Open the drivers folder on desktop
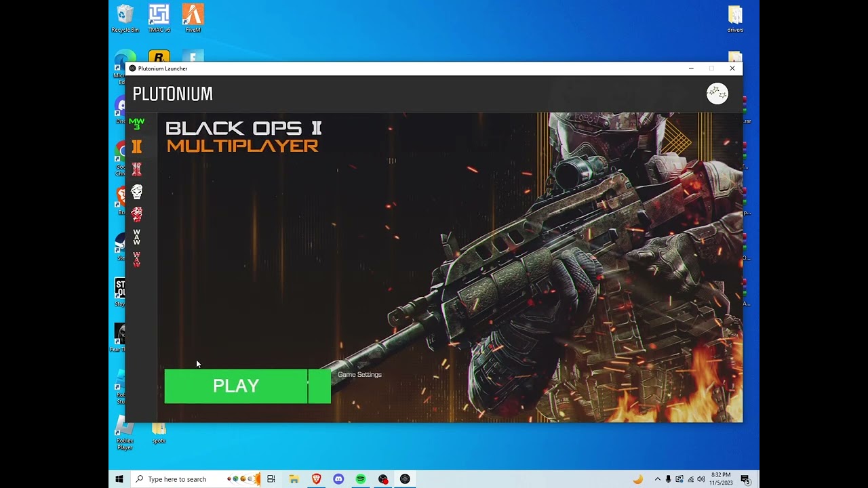868x488 pixels. pyautogui.click(x=735, y=18)
